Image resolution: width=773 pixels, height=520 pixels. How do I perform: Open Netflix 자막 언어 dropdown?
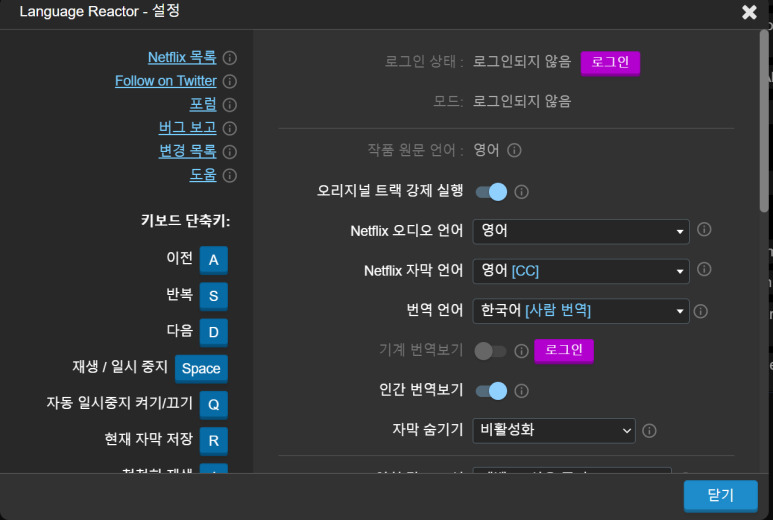tap(581, 271)
